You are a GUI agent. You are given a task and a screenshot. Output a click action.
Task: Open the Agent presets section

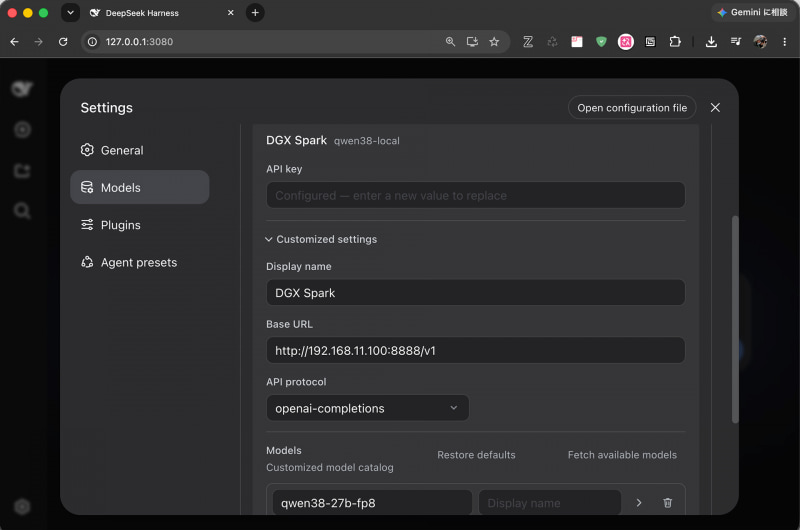(139, 262)
